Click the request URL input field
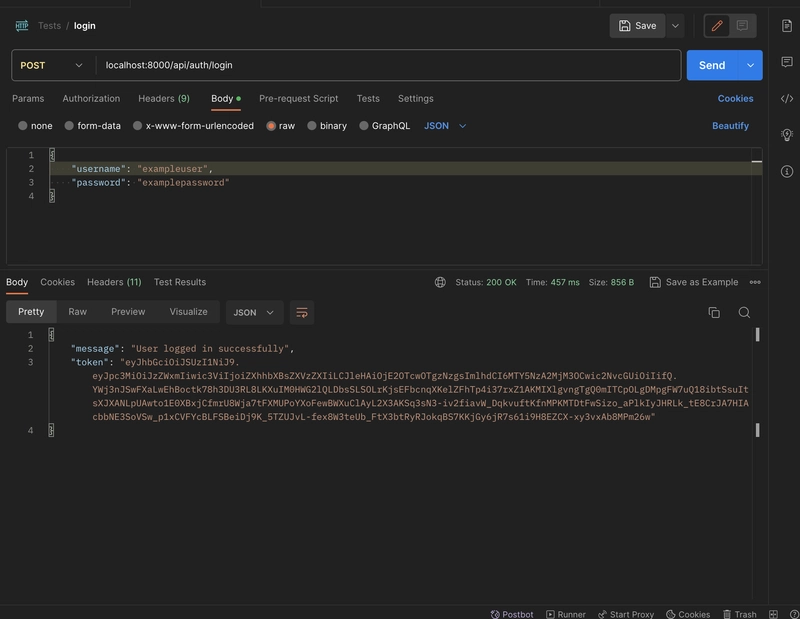 [388, 65]
